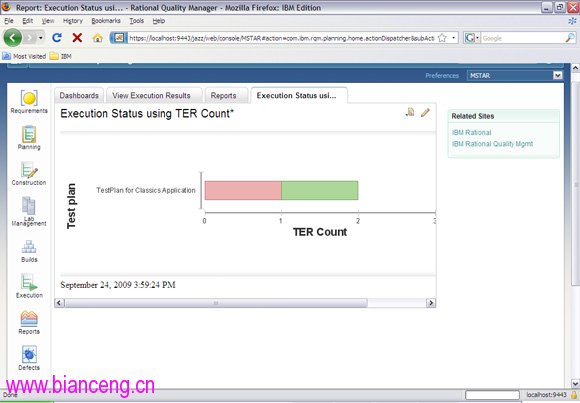
Task: Open the Requirements sidebar section
Action: coord(29,101)
